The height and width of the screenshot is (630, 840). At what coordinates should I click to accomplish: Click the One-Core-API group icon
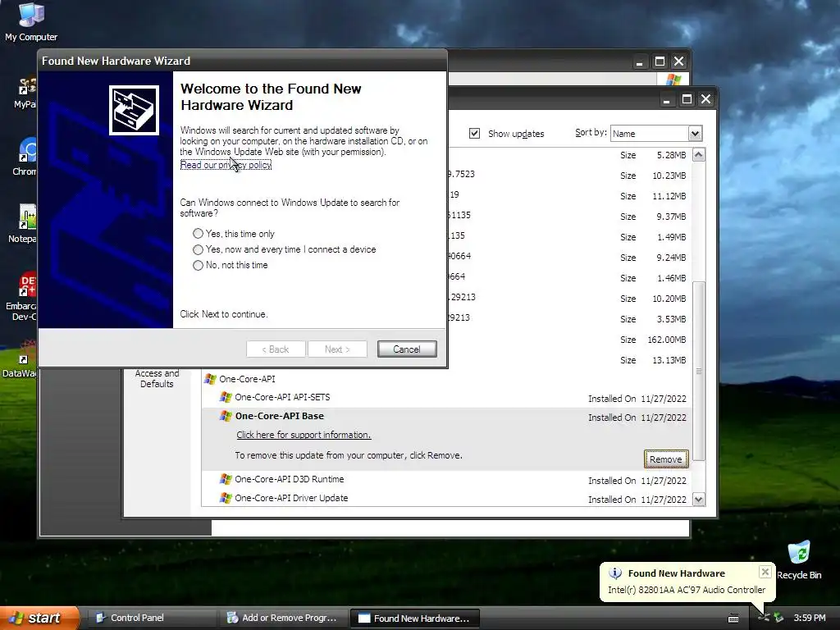coord(211,379)
